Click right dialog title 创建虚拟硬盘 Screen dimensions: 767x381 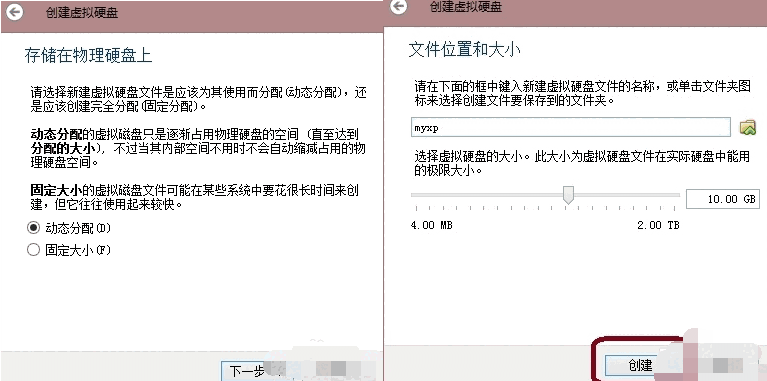pyautogui.click(x=466, y=6)
